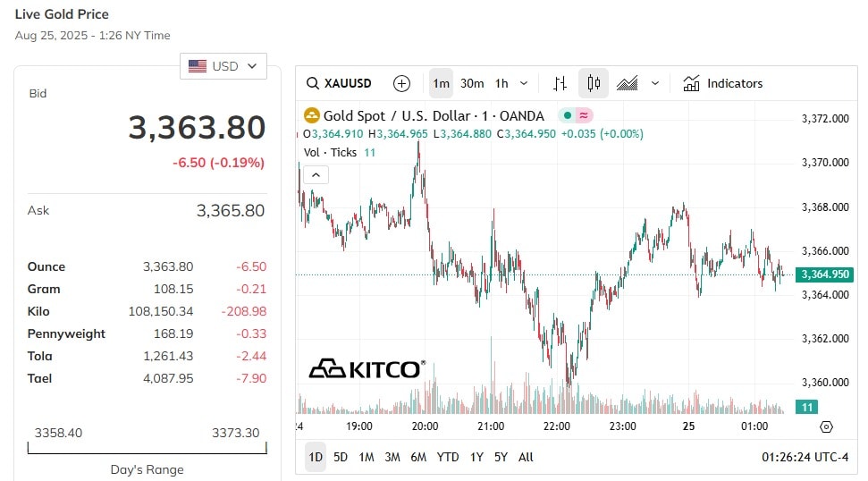Click the day's low 3358.40
This screenshot has height=481, width=868.
[x=58, y=433]
